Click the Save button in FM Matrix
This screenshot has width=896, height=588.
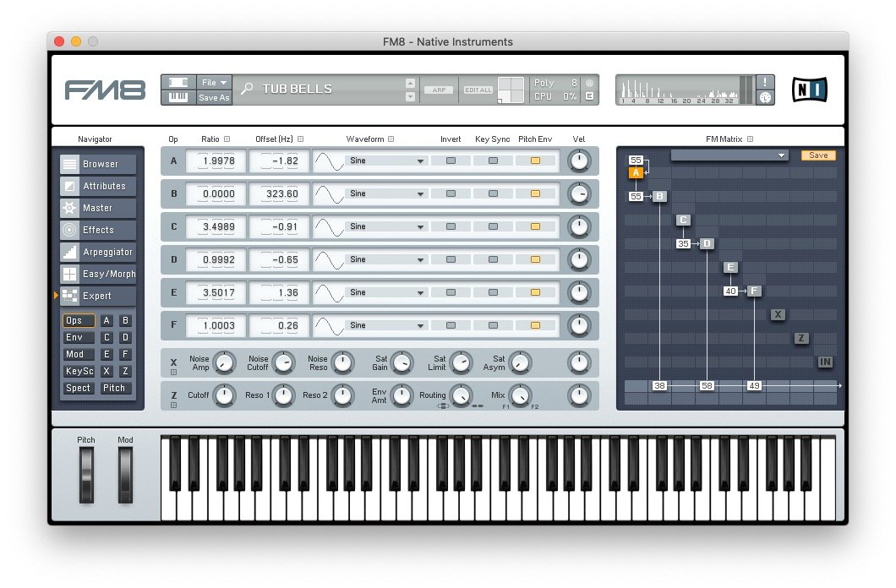click(x=818, y=155)
